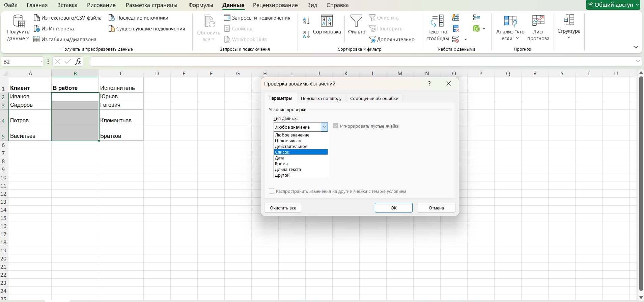This screenshot has width=644, height=302.
Task: Expand the Анализ "что если" dropdown
Action: coord(510,28)
